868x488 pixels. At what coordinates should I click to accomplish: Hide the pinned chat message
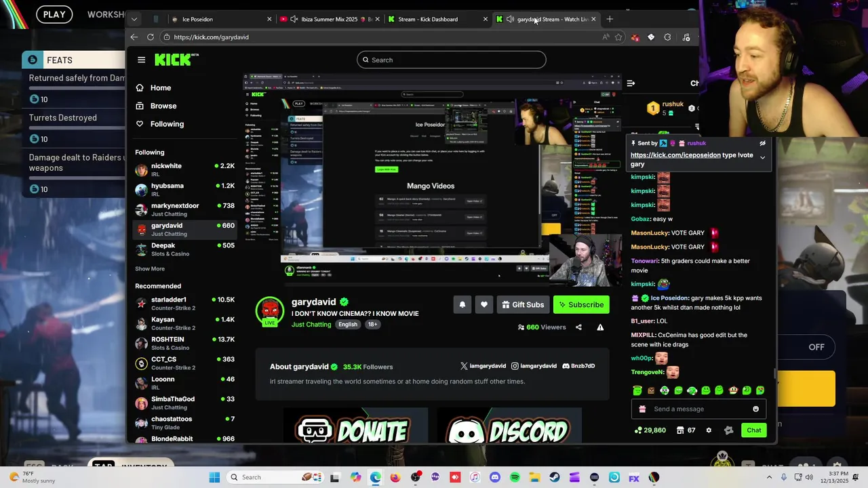(x=762, y=144)
